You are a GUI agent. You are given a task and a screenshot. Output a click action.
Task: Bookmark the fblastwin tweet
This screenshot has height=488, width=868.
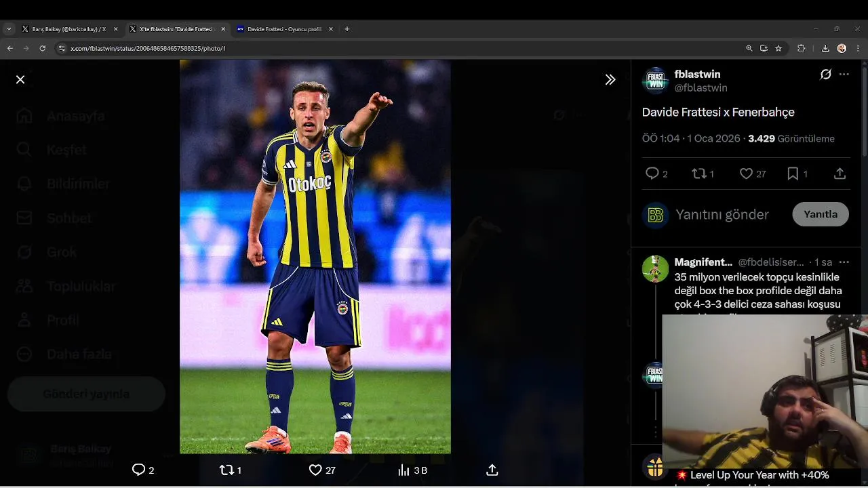pos(793,174)
